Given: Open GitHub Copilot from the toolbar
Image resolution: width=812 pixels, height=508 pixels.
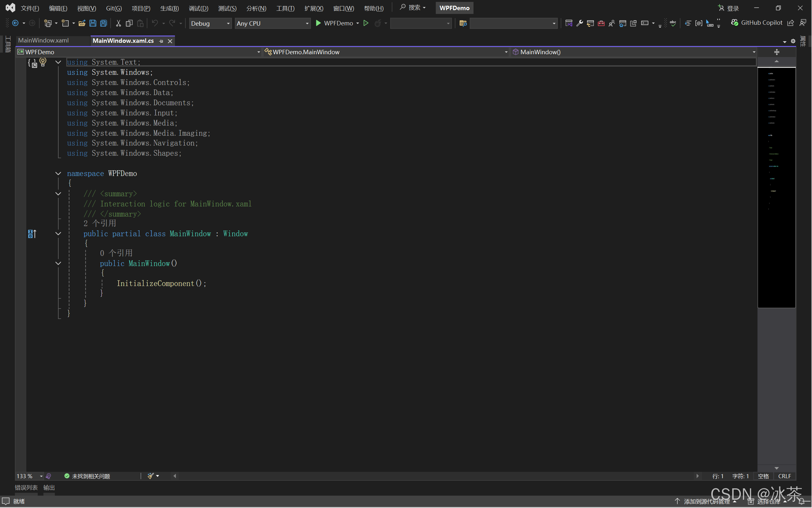Looking at the screenshot, I should (x=757, y=23).
